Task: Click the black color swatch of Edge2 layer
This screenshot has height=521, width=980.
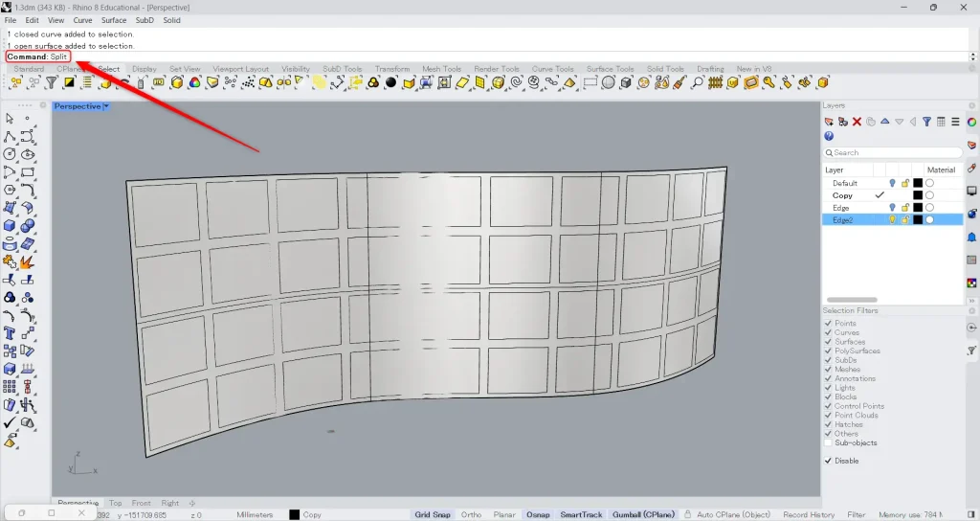Action: click(x=918, y=219)
